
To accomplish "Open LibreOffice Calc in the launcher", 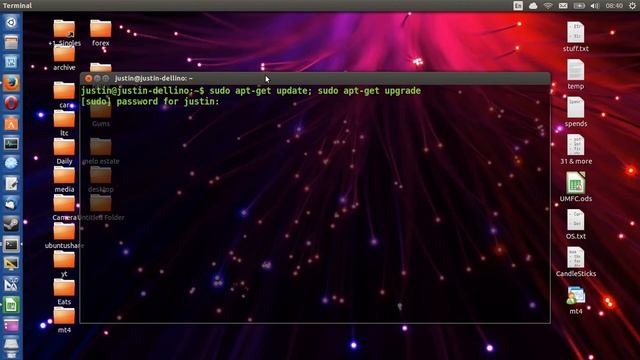I will tap(11, 305).
